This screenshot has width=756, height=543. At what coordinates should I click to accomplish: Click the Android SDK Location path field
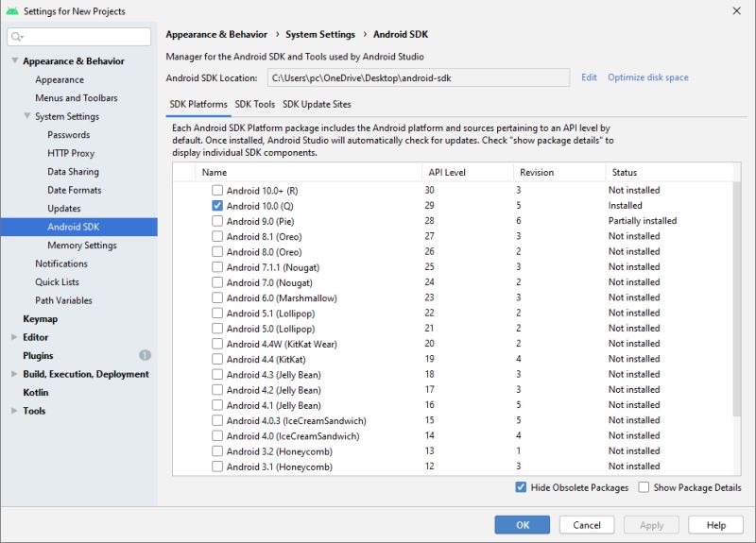419,78
